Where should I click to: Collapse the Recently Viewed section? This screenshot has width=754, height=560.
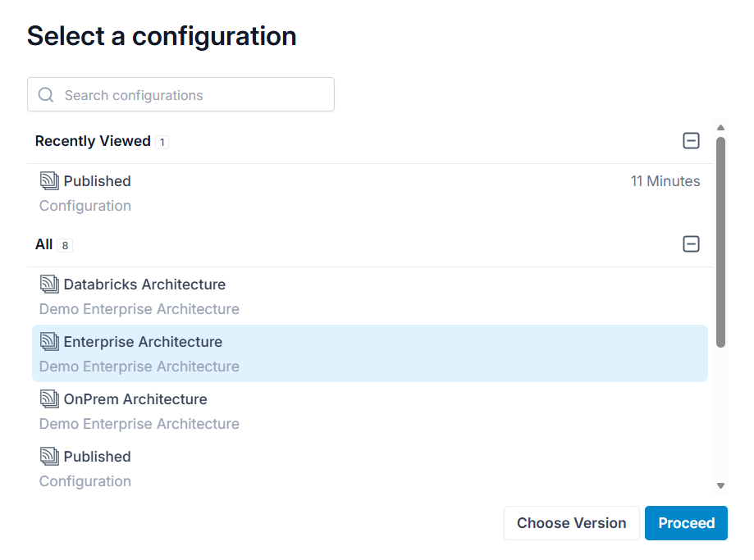691,141
